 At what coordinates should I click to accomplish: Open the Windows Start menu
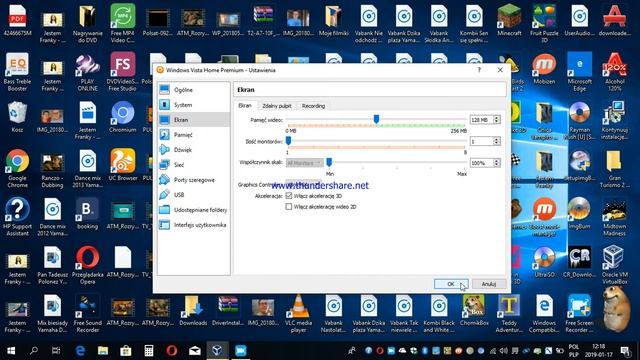[x=11, y=351]
